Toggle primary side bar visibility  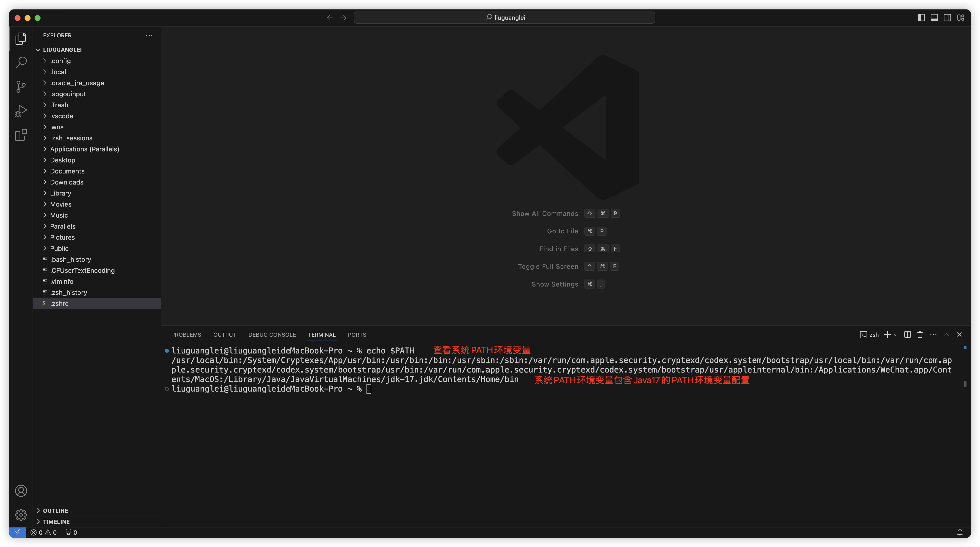[921, 18]
